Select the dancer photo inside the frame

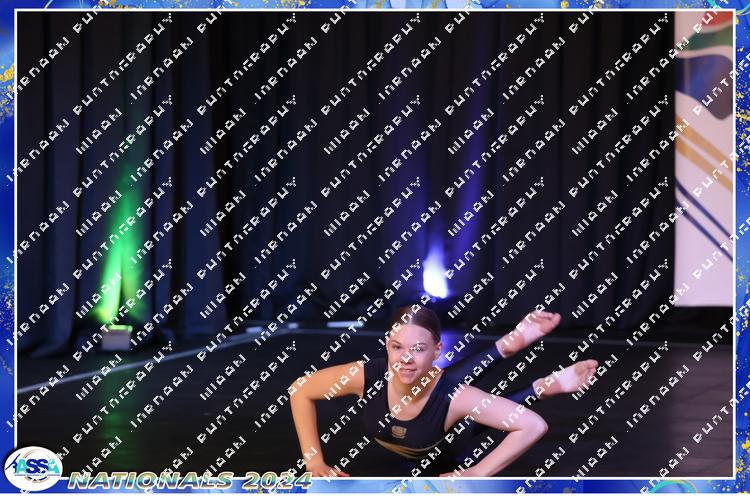click(375, 244)
